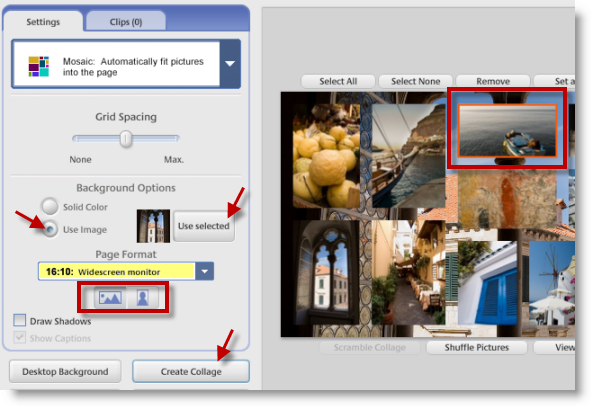Select the sailboat harbor photo
This screenshot has width=591, height=406.
[x=409, y=156]
